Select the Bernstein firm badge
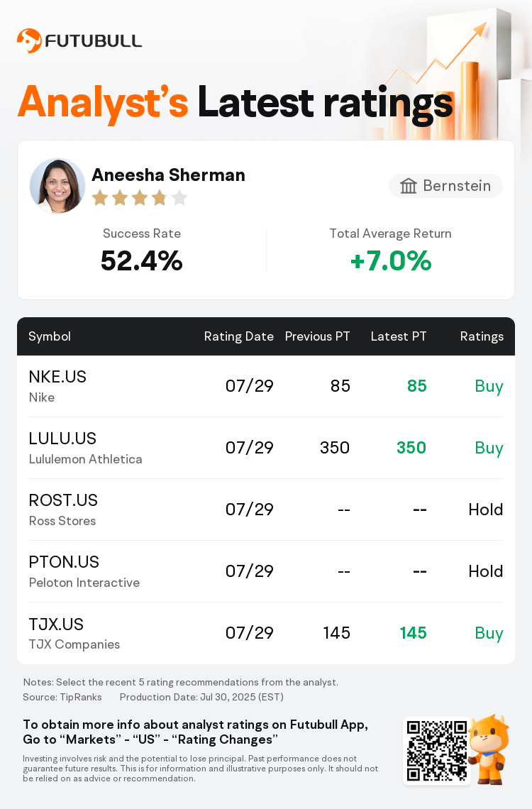 pyautogui.click(x=445, y=186)
